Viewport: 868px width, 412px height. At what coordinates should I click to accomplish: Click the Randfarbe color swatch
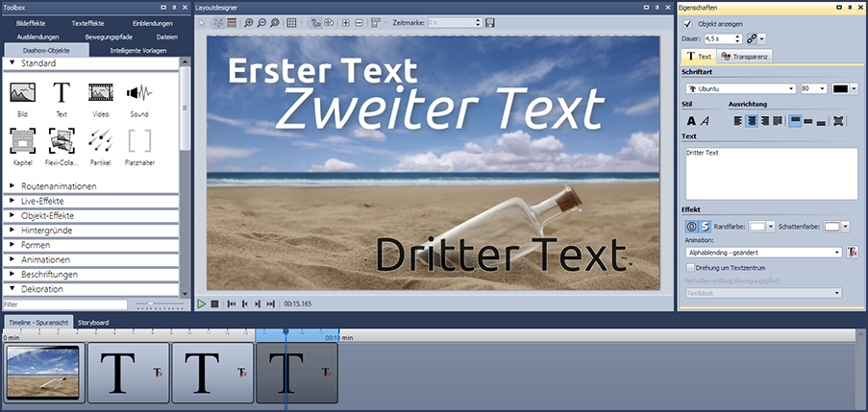pyautogui.click(x=757, y=227)
